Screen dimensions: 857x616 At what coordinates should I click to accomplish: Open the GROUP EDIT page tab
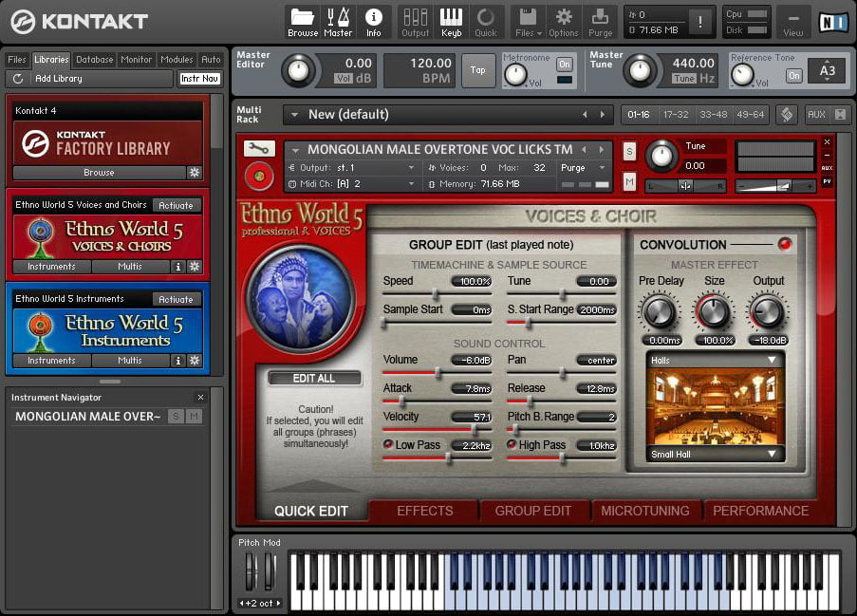[532, 511]
